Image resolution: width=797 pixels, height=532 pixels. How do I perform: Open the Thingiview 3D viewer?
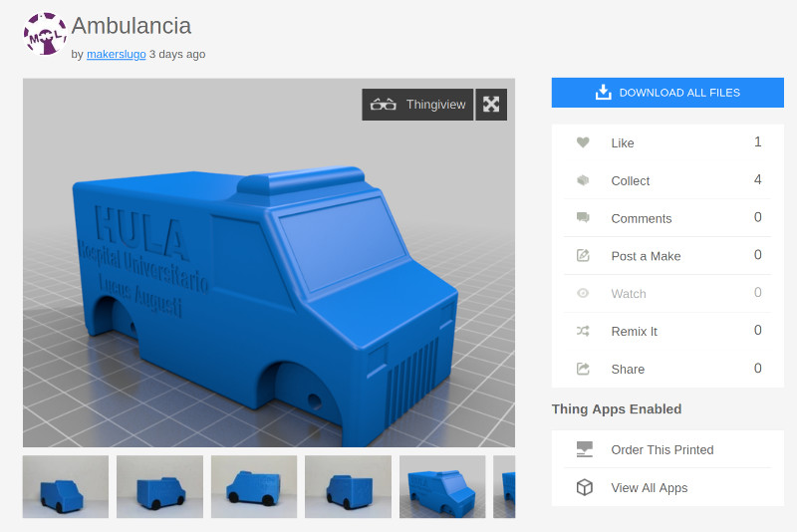417,105
